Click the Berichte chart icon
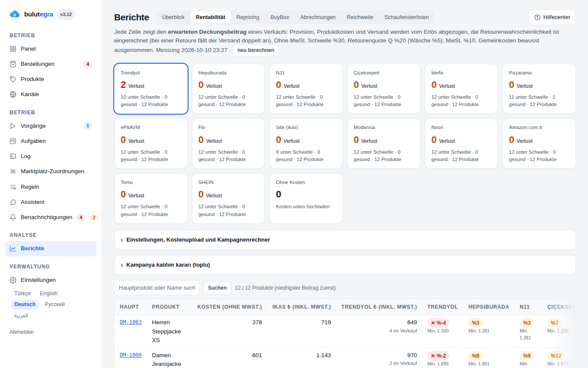 coord(13,249)
